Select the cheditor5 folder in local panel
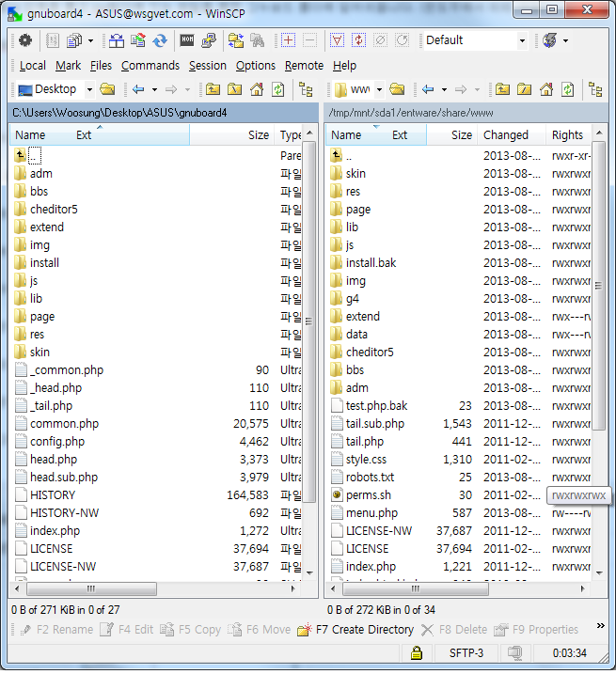 (54, 209)
